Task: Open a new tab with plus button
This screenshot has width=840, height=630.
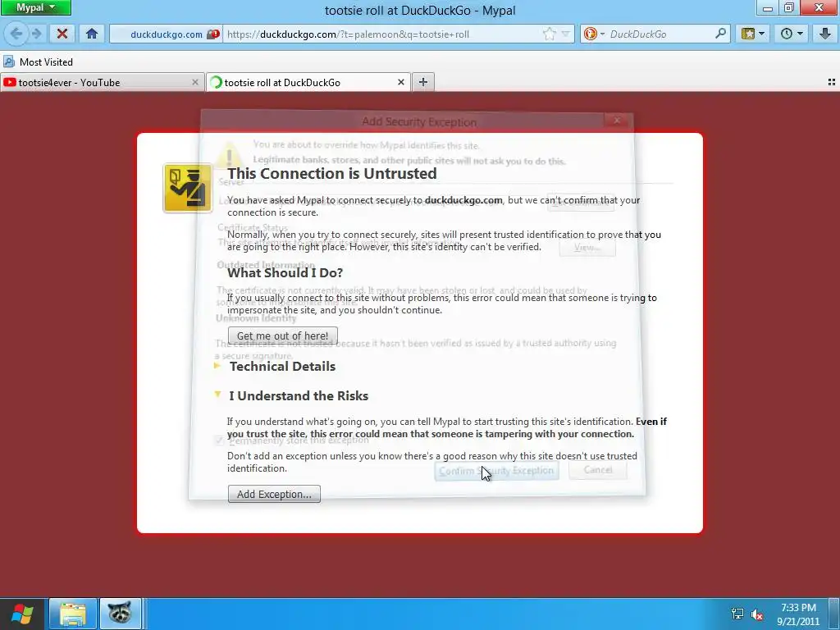Action: tap(423, 83)
